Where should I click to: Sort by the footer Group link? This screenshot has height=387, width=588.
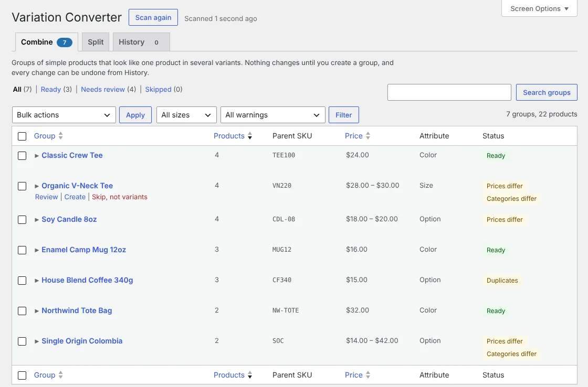click(x=45, y=375)
